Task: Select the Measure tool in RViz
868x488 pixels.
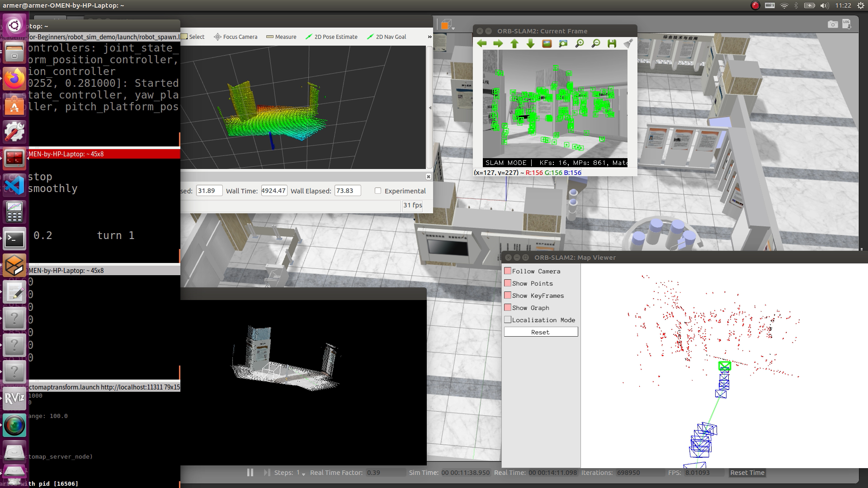Action: click(x=281, y=37)
